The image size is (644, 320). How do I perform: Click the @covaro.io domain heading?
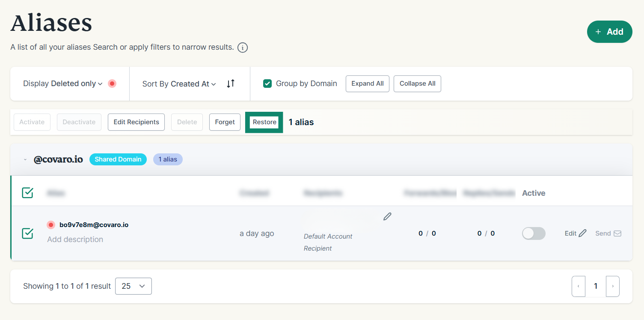tap(58, 159)
